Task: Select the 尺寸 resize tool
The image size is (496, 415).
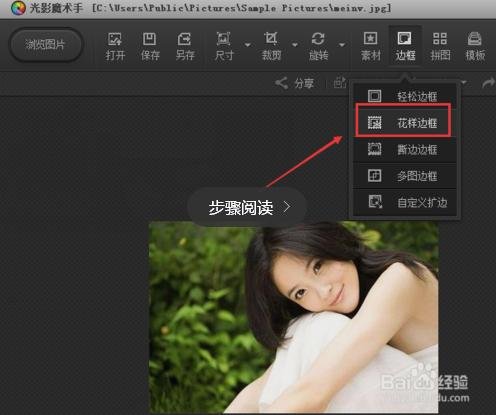Action: pos(224,46)
